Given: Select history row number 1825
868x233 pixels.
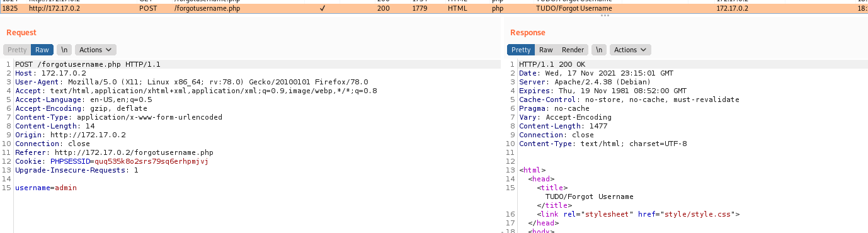Looking at the screenshot, I should point(434,9).
